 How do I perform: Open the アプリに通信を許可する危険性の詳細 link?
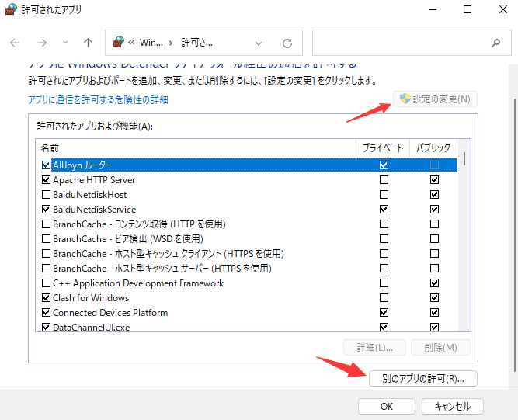pos(98,99)
